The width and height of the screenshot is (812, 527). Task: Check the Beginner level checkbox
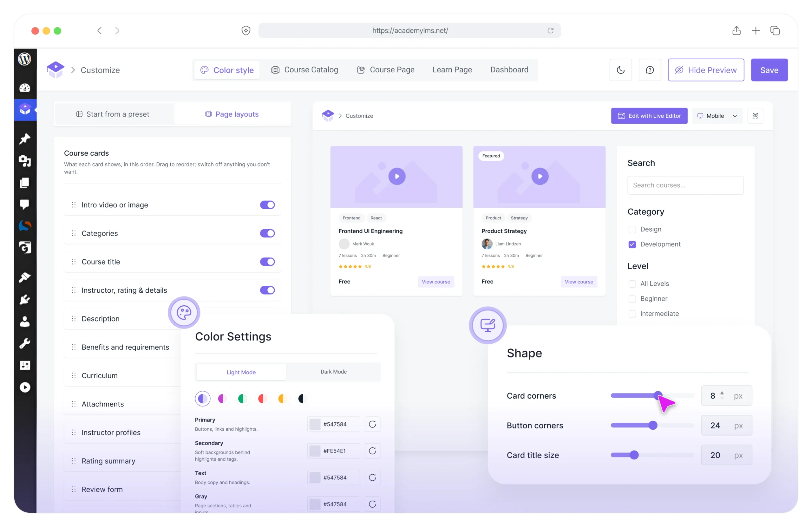pos(632,299)
